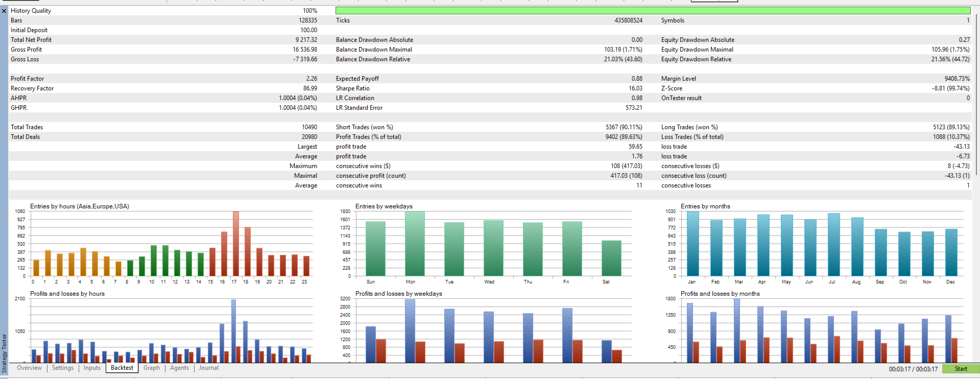Switch to the Overview tab

point(29,368)
